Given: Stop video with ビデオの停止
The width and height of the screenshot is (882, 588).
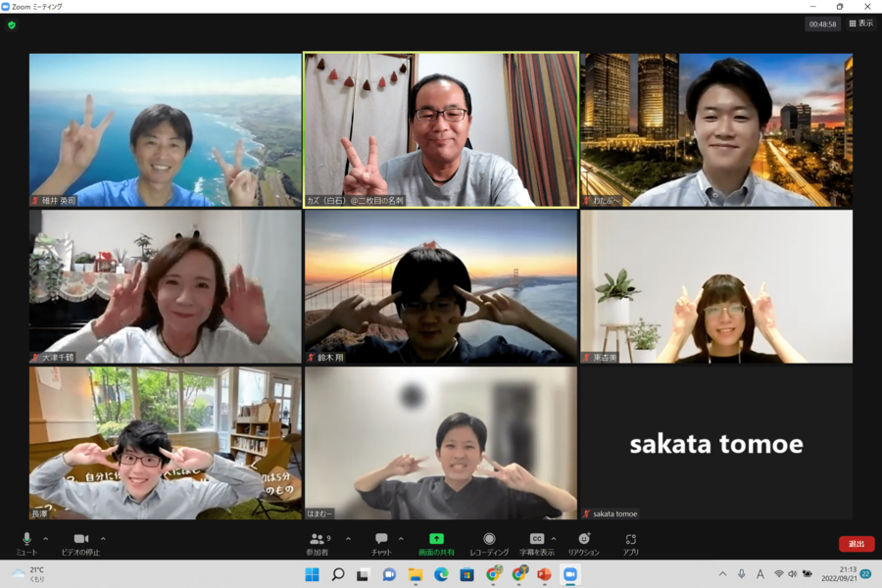Looking at the screenshot, I should [x=80, y=543].
